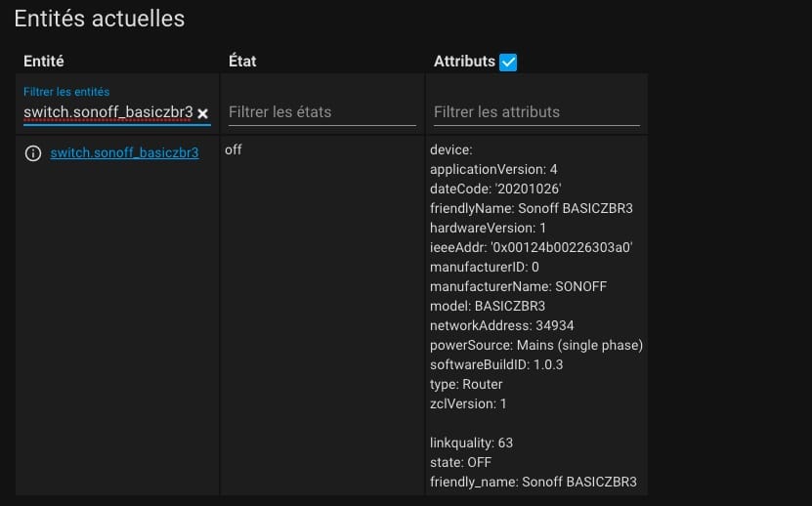Click the switch.sonoff_basiczbr3 entity link
The width and height of the screenshot is (812, 506).
click(x=124, y=152)
